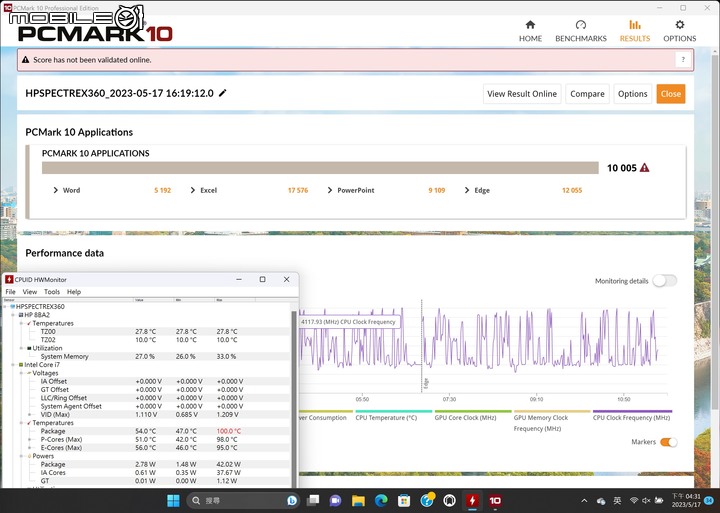Screen dimensions: 720x513
Task: Launch Microsoft Edge from taskbar
Action: tap(381, 501)
